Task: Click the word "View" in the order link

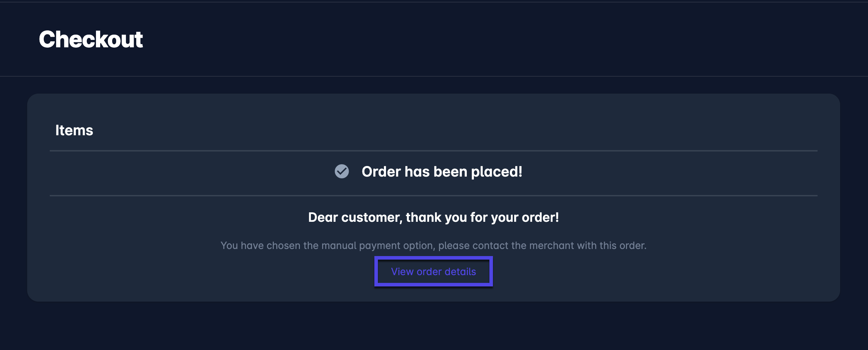Action: 402,272
